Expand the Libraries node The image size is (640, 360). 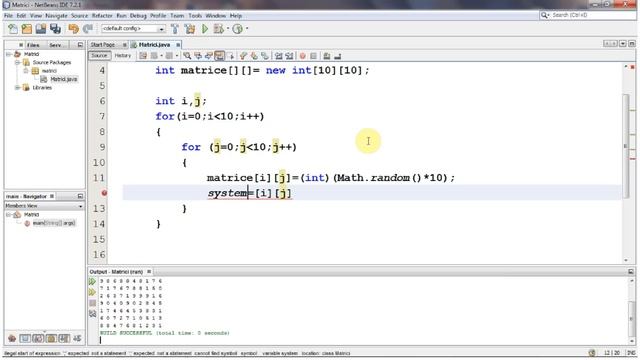coord(18,87)
